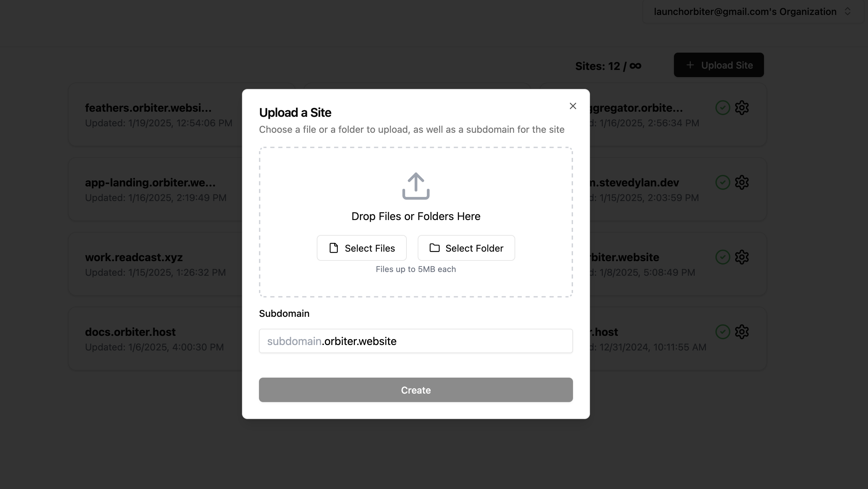Screen dimensions: 868x489
Task: Click the Updated: 1/19/2025, 12:54:06 PM timestamp
Action: [x=159, y=123]
